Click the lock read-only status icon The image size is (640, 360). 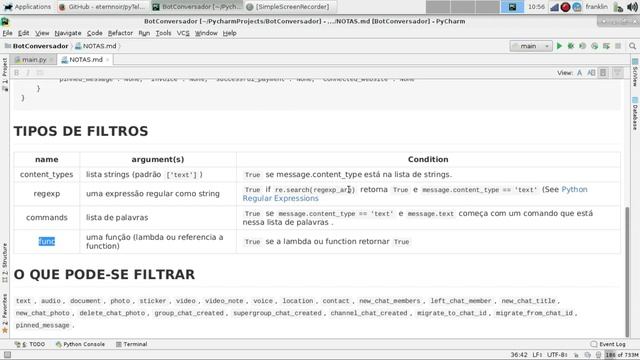click(x=576, y=355)
